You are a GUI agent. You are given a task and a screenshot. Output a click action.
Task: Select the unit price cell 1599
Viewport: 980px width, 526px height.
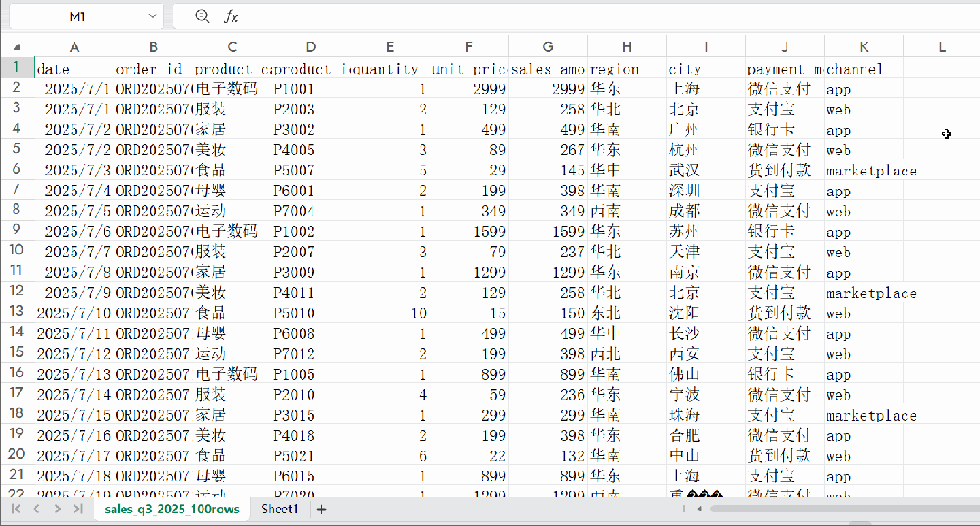[x=469, y=232]
